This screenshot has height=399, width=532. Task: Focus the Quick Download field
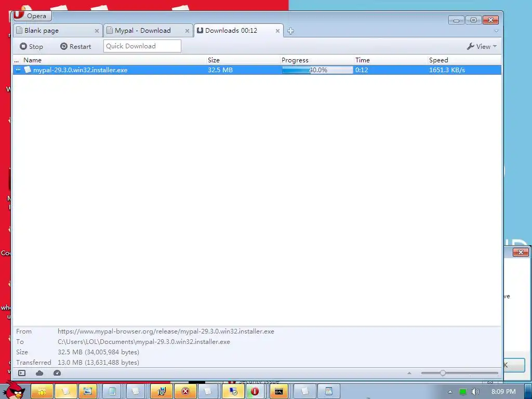click(x=142, y=46)
